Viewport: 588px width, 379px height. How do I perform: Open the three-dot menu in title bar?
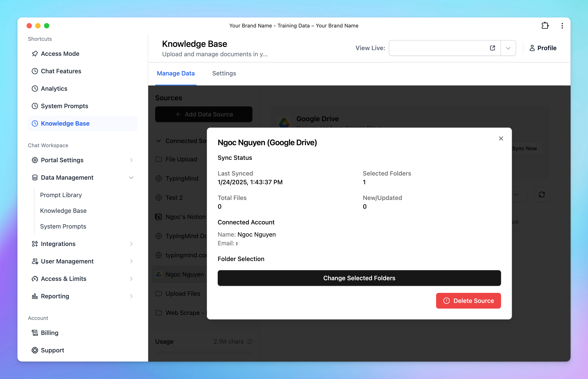562,26
